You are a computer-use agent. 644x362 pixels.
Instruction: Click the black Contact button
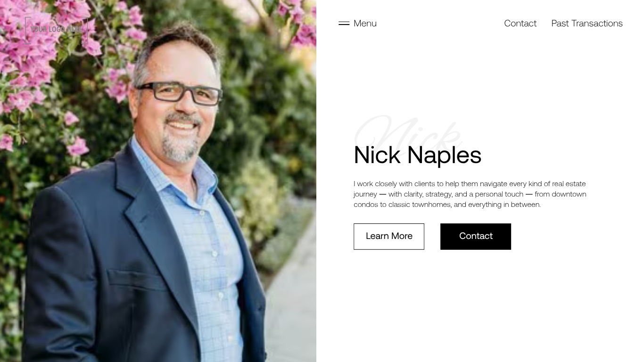coord(476,236)
